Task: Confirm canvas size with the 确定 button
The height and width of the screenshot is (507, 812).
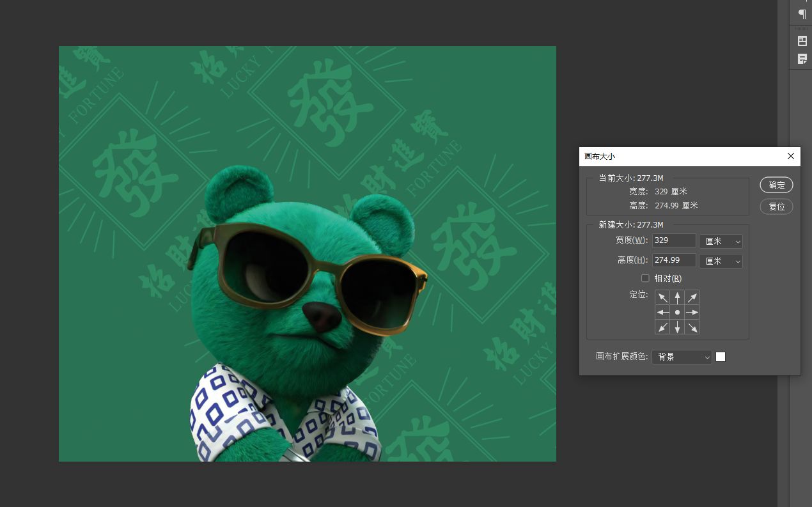Action: [x=777, y=185]
